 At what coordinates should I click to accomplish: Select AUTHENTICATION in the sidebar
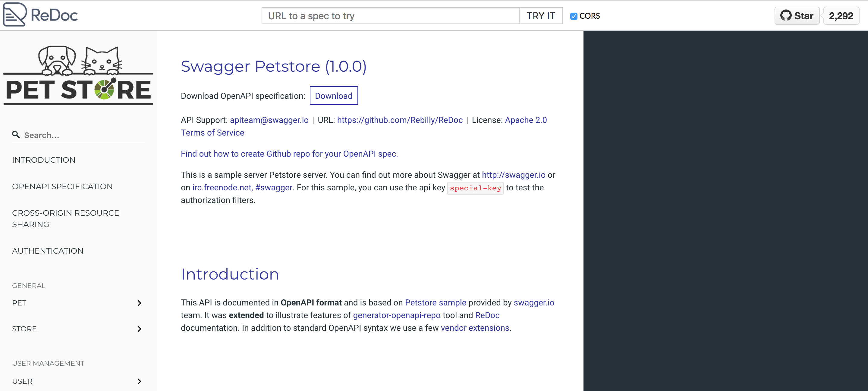(x=48, y=251)
